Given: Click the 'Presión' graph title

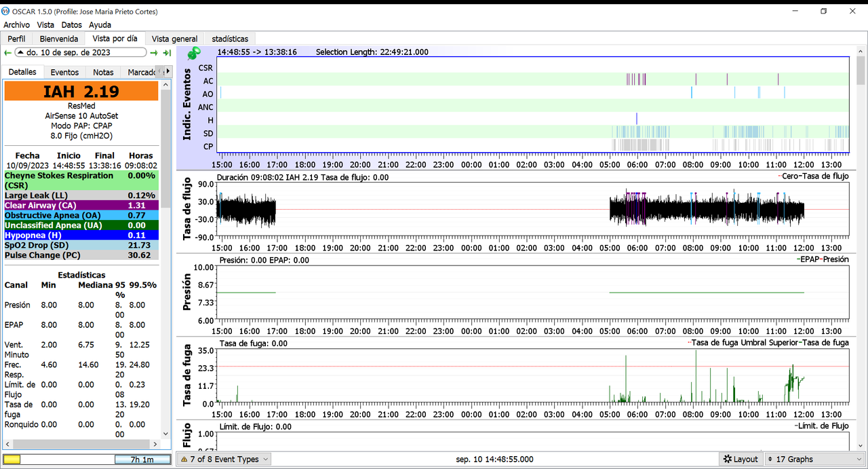Looking at the screenshot, I should (x=189, y=293).
